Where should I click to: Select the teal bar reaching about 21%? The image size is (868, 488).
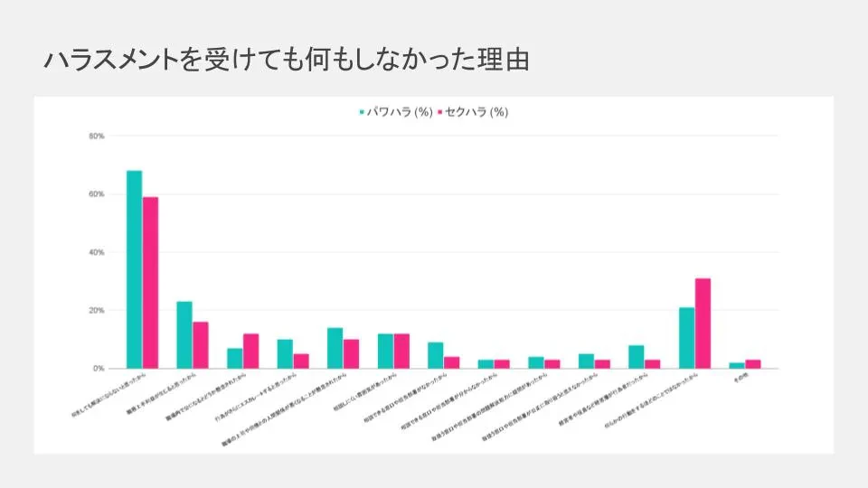tap(686, 337)
